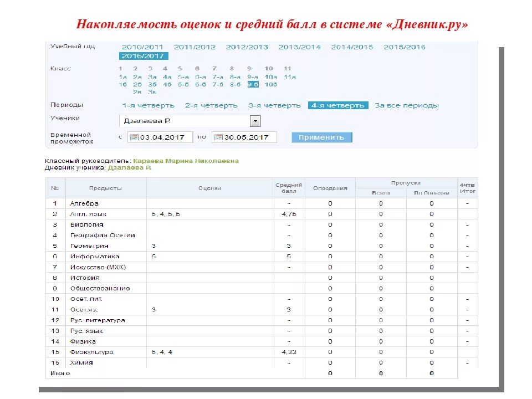Image resolution: width=532 pixels, height=399 pixels.
Task: Choose За все периоды
Action: coord(406,105)
